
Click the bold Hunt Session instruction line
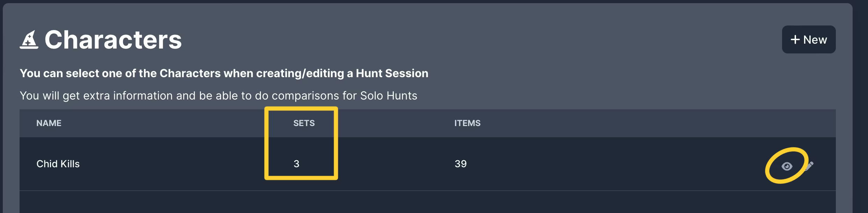[x=224, y=73]
